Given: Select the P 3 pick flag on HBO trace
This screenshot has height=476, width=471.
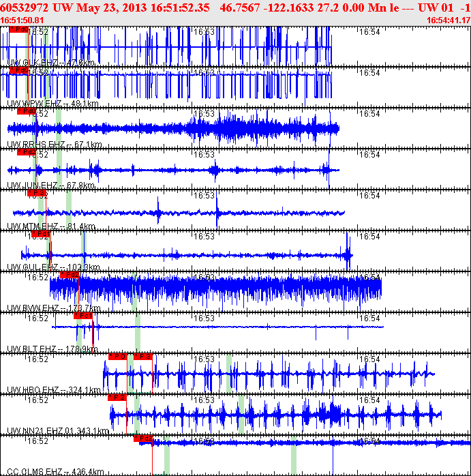Looking at the screenshot, I should [x=143, y=357].
